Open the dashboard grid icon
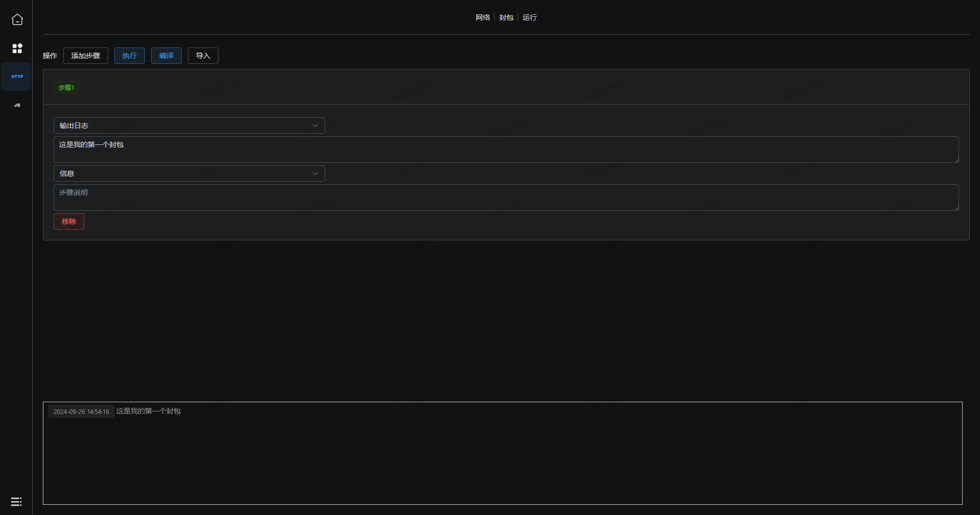 click(17, 48)
